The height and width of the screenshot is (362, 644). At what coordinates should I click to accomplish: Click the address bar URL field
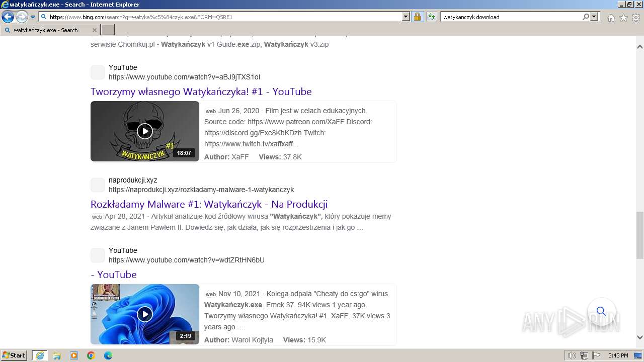pyautogui.click(x=224, y=17)
